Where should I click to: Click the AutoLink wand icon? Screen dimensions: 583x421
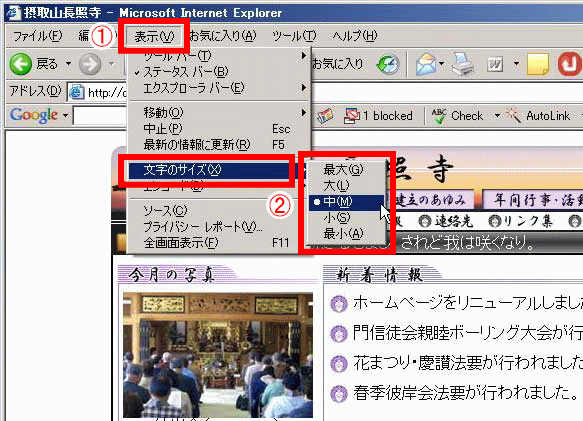coord(513,116)
